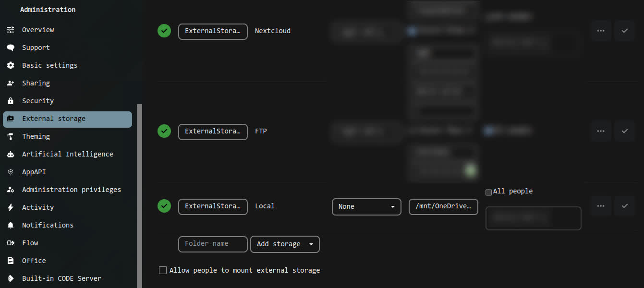Viewport: 644px width, 288px height.
Task: Open Artificial Intelligence settings icon
Action: click(x=11, y=154)
